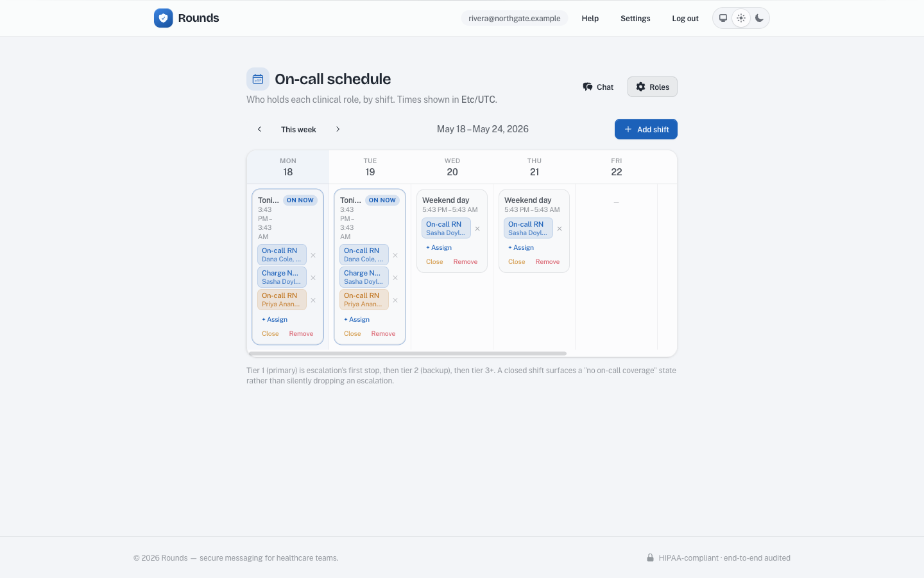This screenshot has height=578, width=924.
Task: Unassign Sasha Doyle Charge Nurse on Tuesday
Action: [395, 277]
